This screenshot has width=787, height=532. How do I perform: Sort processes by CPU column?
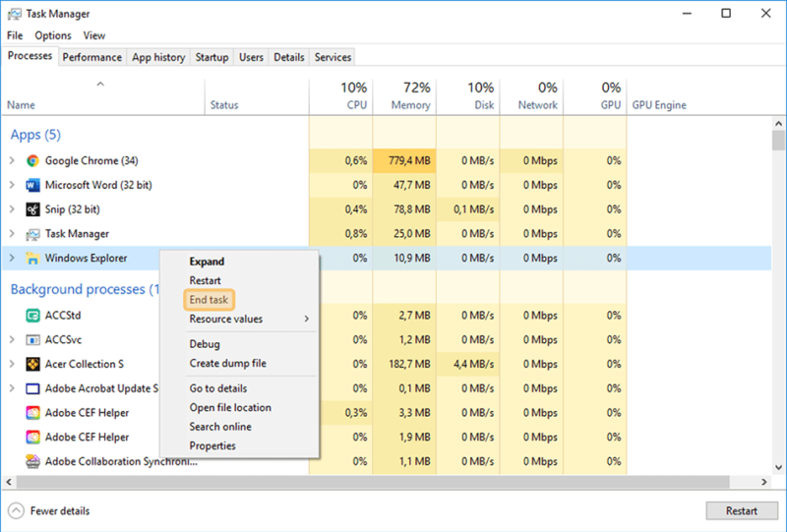point(340,97)
